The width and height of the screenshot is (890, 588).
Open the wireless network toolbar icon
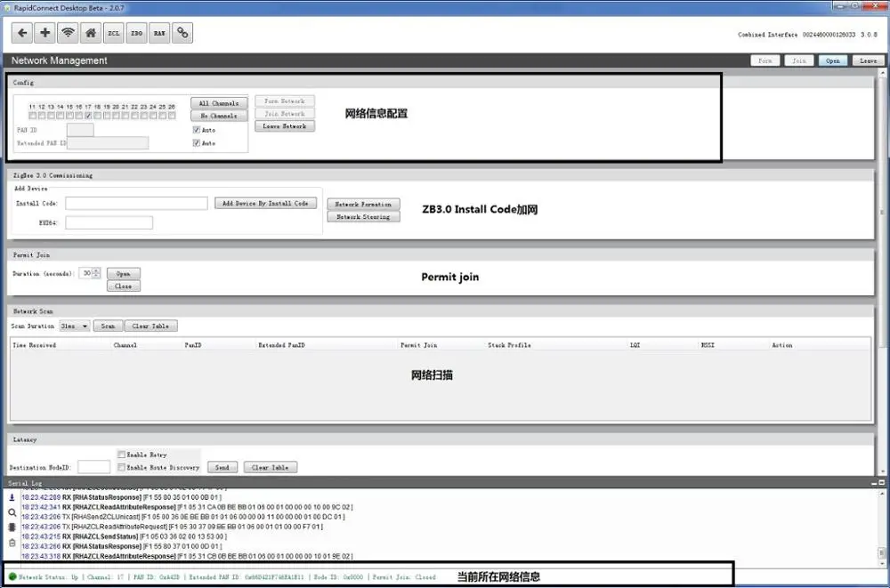tap(68, 33)
